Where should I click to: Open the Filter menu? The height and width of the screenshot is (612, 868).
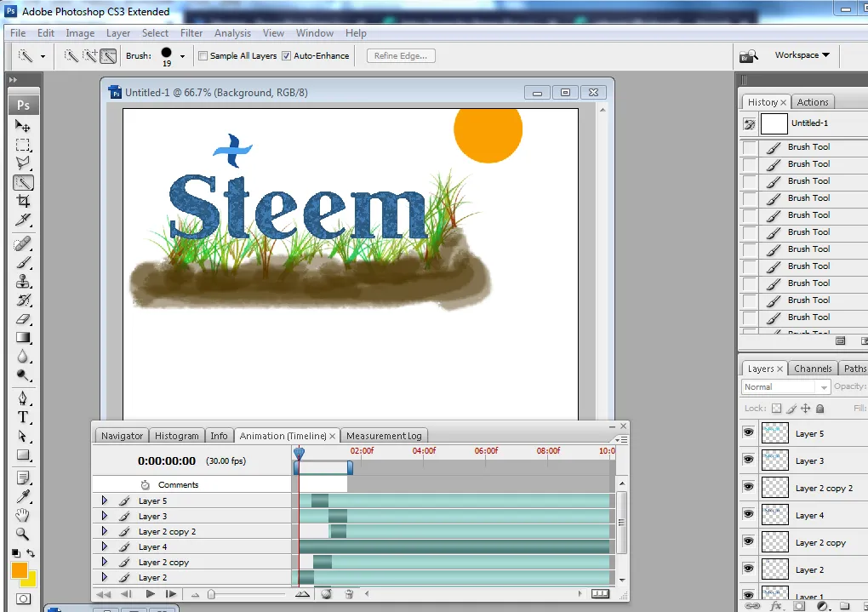[x=191, y=33]
